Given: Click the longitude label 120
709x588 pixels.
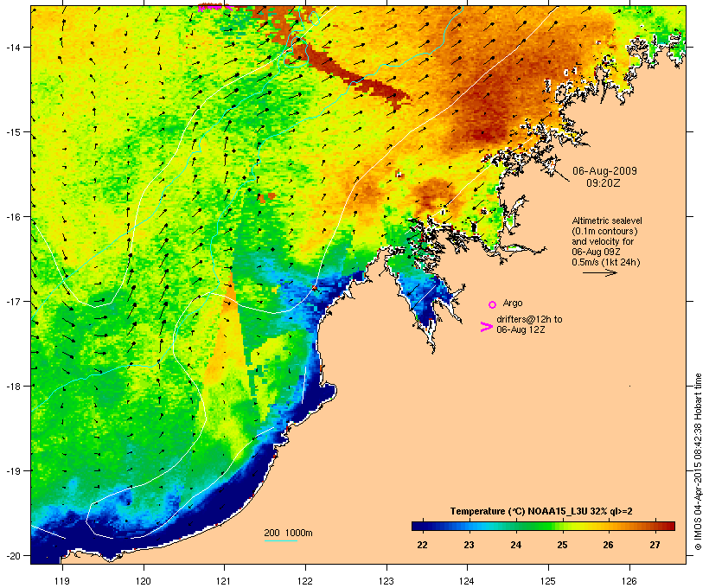Looking at the screenshot, I should point(144,581).
